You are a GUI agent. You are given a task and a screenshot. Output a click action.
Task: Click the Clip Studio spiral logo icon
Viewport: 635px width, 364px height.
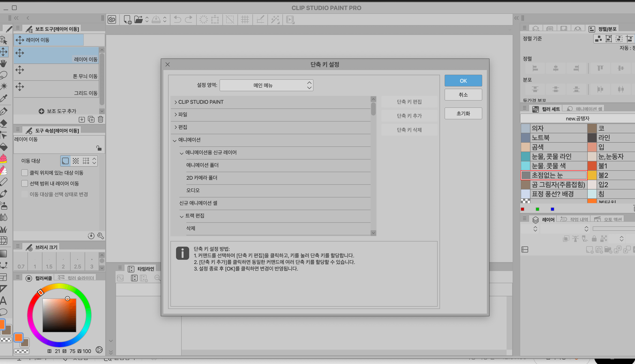112,19
